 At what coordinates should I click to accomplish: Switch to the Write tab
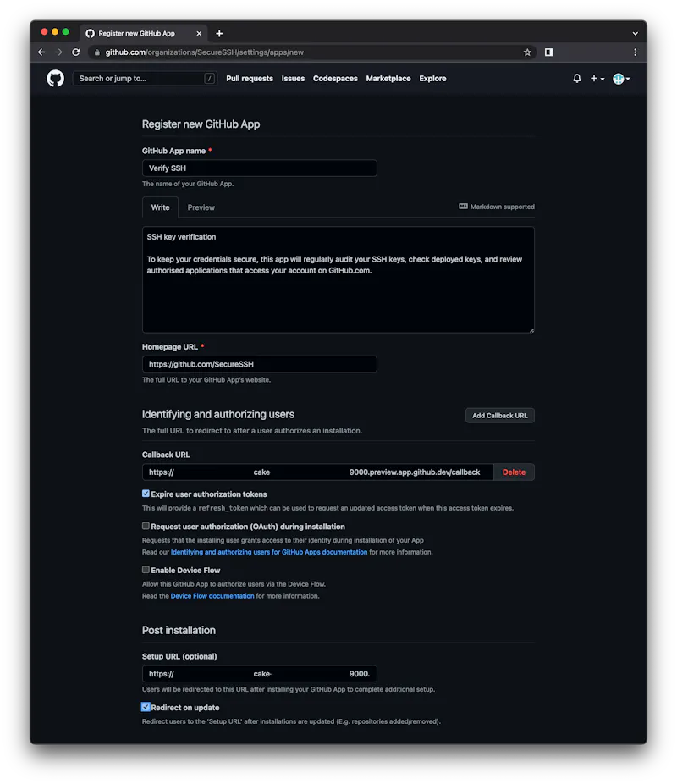point(161,207)
